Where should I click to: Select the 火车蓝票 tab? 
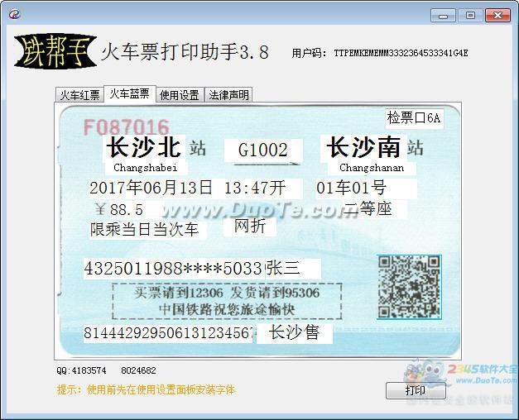click(130, 93)
